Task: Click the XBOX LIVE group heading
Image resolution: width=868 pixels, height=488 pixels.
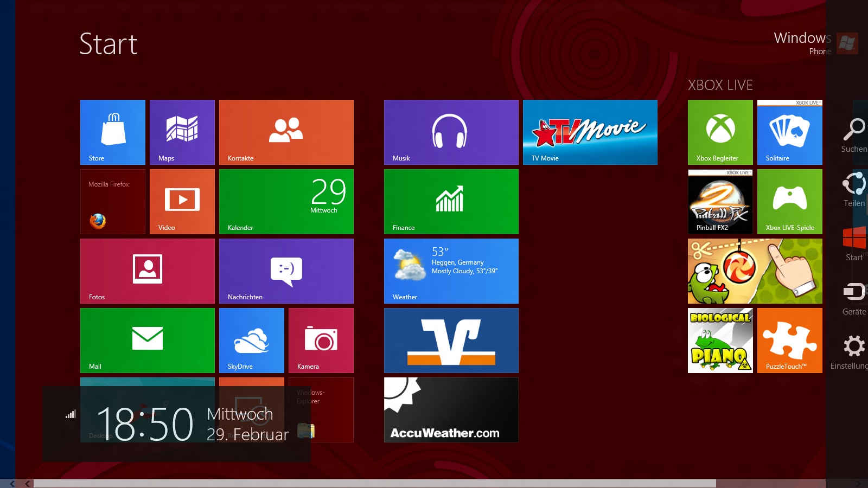Action: [720, 85]
